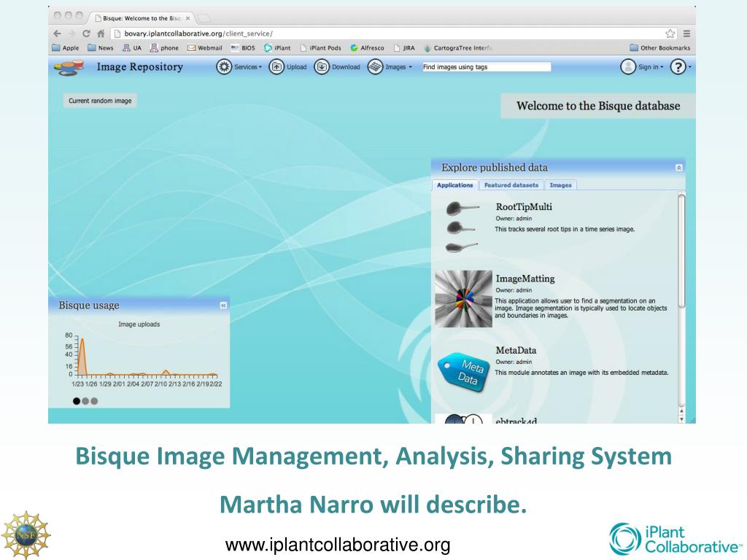The height and width of the screenshot is (560, 747).
Task: Switch to the Featured datasets tab
Action: [x=511, y=184]
